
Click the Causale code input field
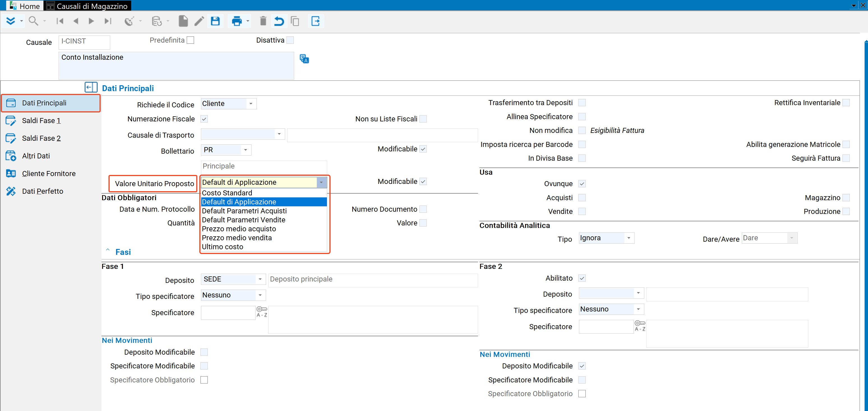tap(84, 42)
